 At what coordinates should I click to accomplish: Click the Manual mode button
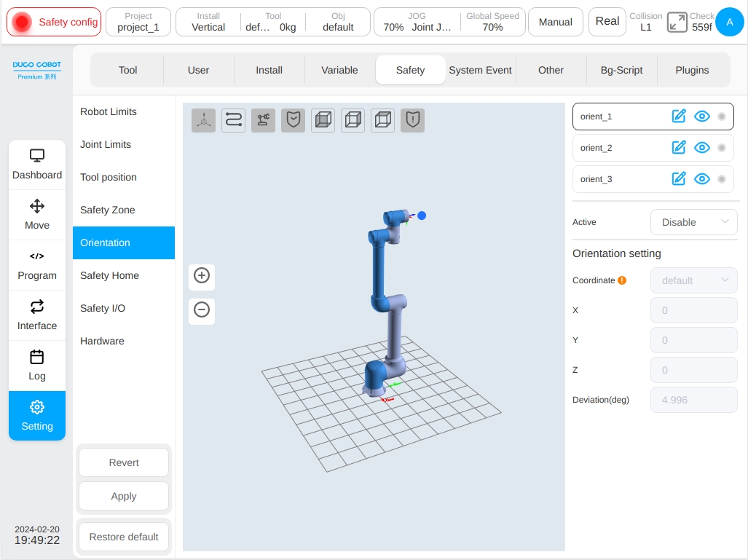[x=555, y=22]
